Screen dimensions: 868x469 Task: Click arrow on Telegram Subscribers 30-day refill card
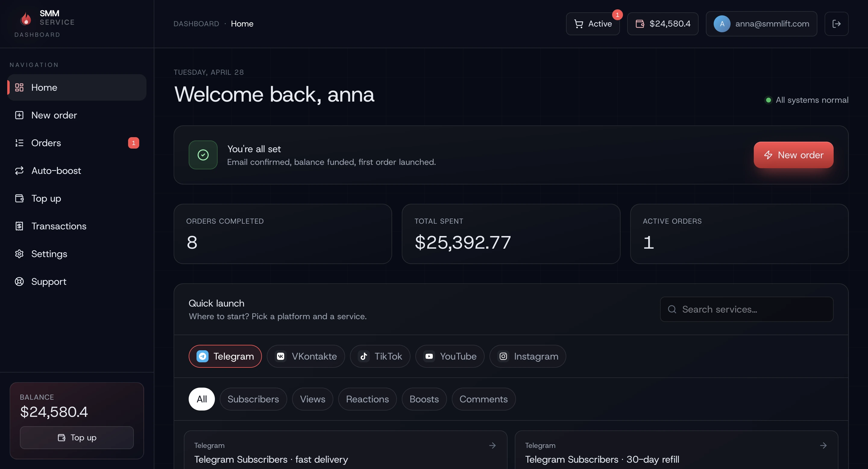[823, 445]
